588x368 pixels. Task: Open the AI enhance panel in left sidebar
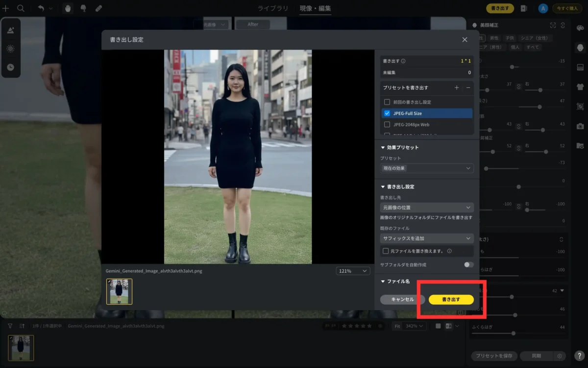click(x=11, y=30)
